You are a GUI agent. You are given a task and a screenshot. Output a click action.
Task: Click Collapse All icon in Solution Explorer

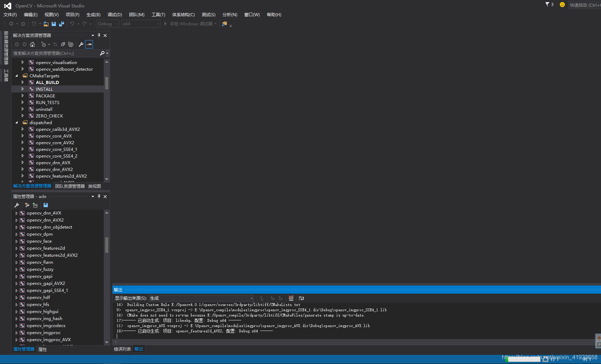63,44
